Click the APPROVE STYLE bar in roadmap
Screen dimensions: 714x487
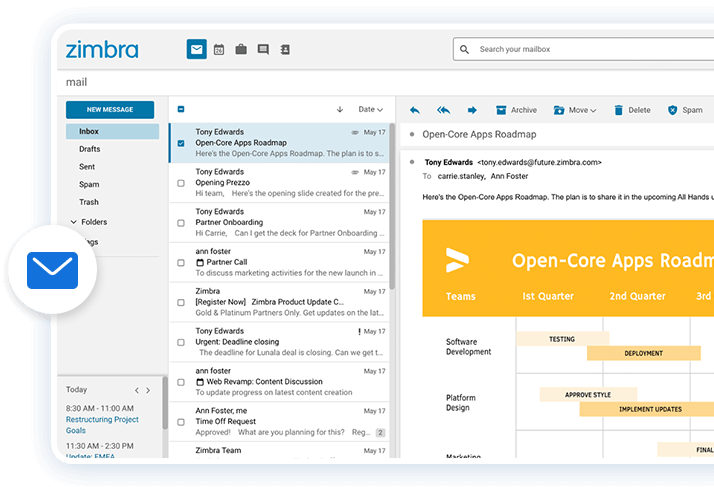[588, 395]
